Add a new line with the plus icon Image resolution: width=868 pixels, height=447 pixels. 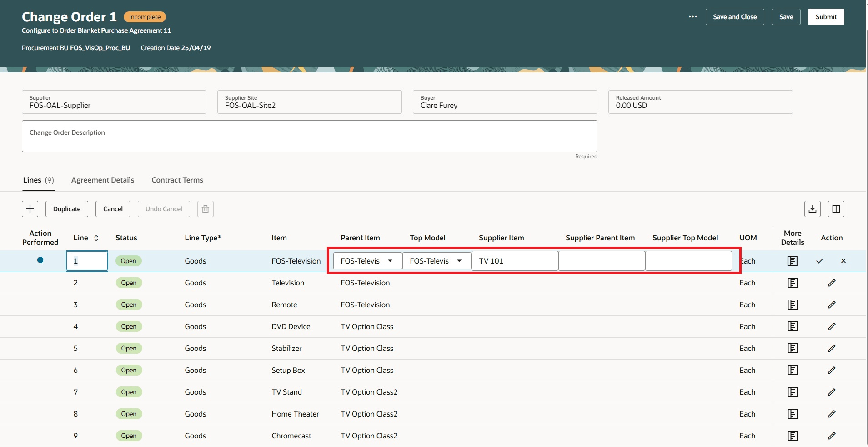[x=30, y=208]
